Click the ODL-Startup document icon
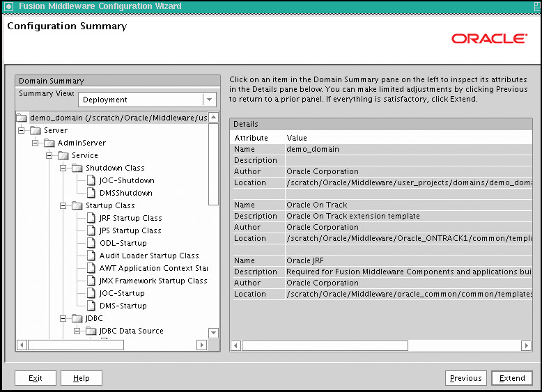542x392 pixels. tap(91, 243)
